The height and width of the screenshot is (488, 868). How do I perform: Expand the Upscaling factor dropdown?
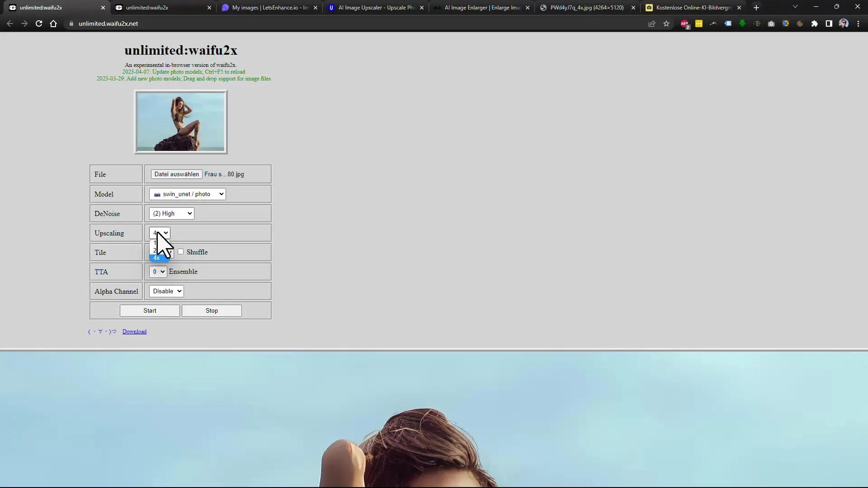click(160, 232)
